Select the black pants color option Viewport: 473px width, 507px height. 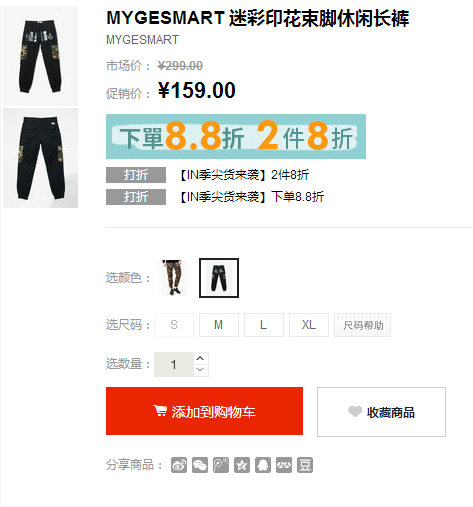tap(219, 278)
